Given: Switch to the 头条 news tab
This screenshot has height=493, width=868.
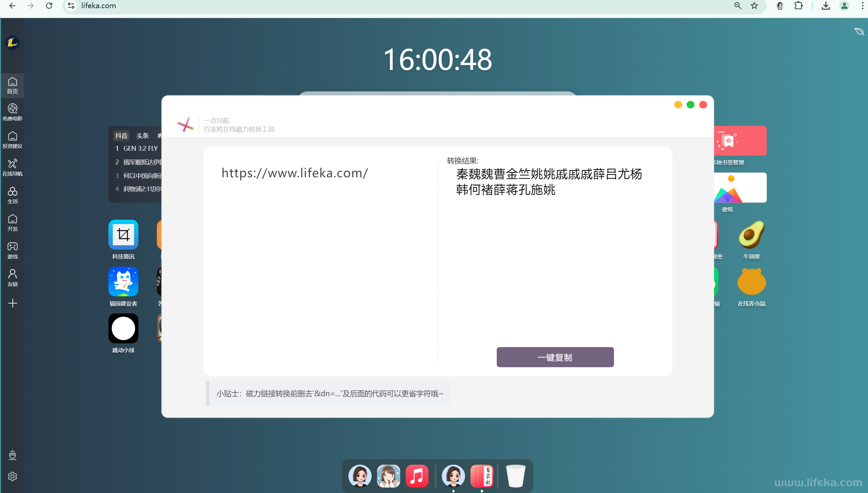Looking at the screenshot, I should [143, 135].
